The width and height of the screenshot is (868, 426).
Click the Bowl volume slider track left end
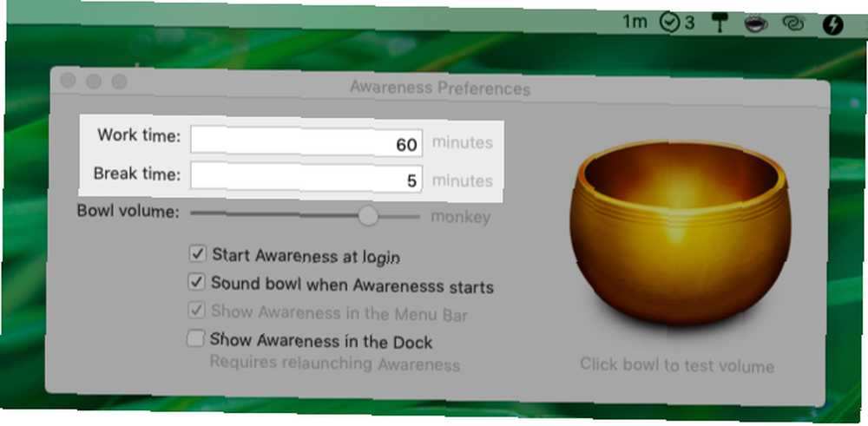click(194, 213)
